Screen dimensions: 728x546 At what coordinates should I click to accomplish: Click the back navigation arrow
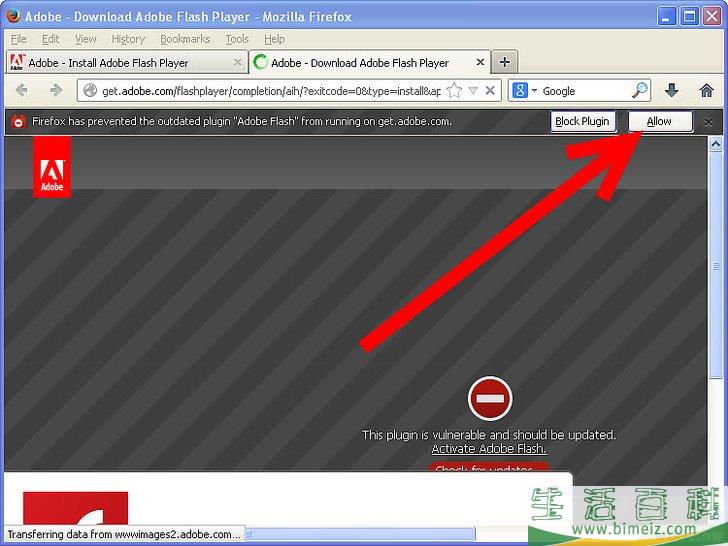coord(21,90)
